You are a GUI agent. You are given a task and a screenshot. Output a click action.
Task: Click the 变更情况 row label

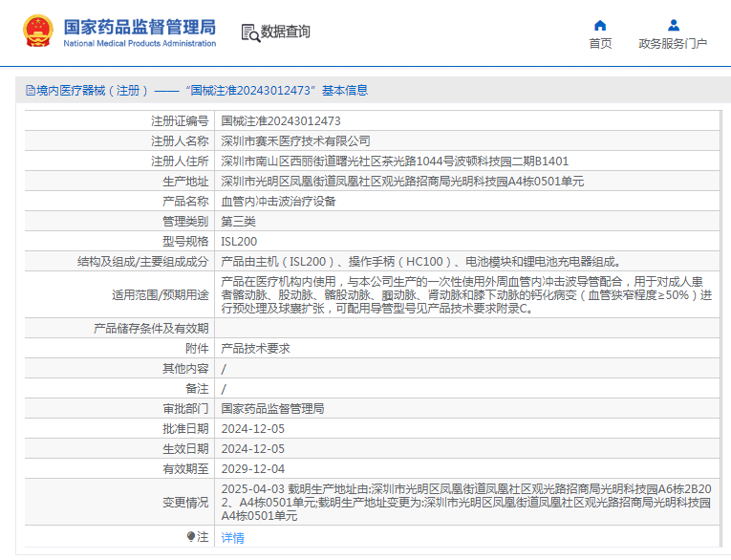(x=185, y=503)
